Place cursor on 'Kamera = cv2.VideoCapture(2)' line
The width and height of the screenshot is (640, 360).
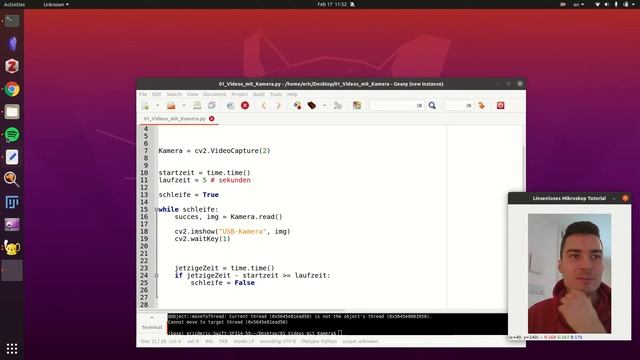[214, 151]
